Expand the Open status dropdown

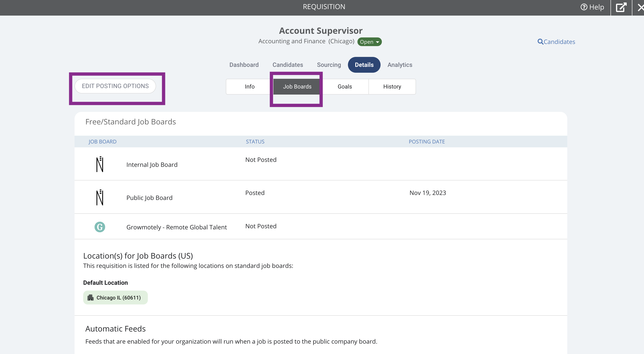pos(369,42)
